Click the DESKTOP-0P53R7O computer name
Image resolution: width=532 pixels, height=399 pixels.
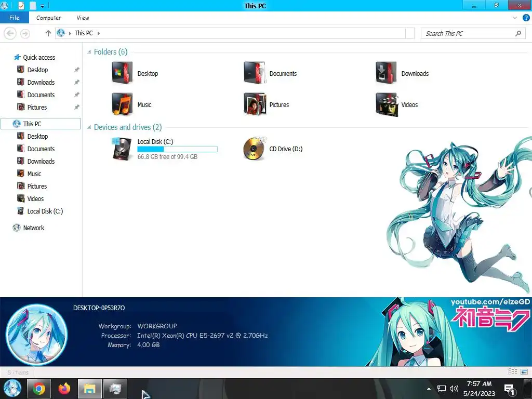pyautogui.click(x=99, y=308)
